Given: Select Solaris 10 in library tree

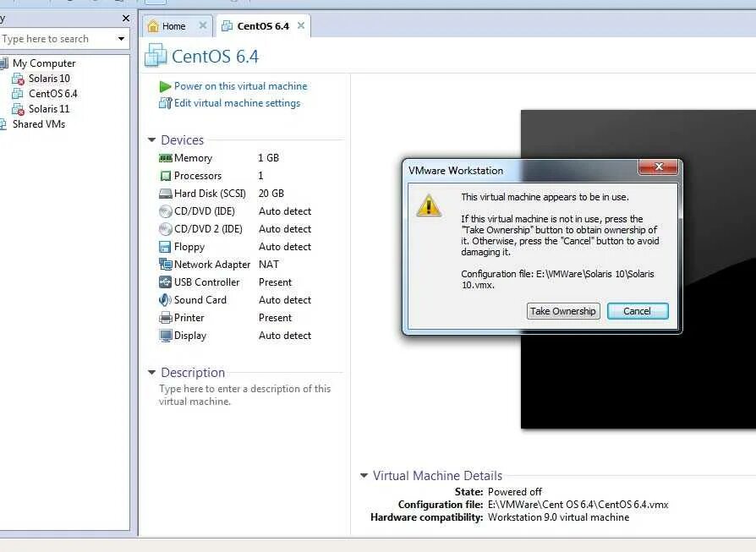Looking at the screenshot, I should coord(49,79).
